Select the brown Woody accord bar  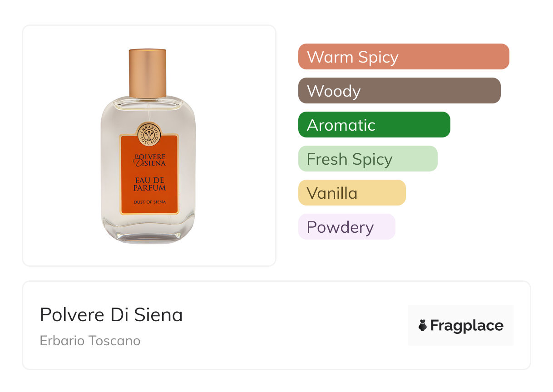click(x=399, y=91)
